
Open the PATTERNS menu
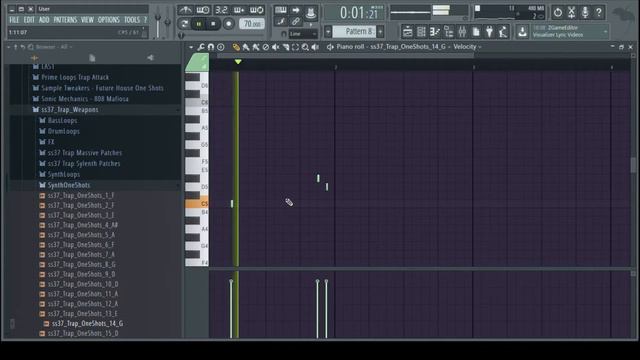click(x=65, y=20)
